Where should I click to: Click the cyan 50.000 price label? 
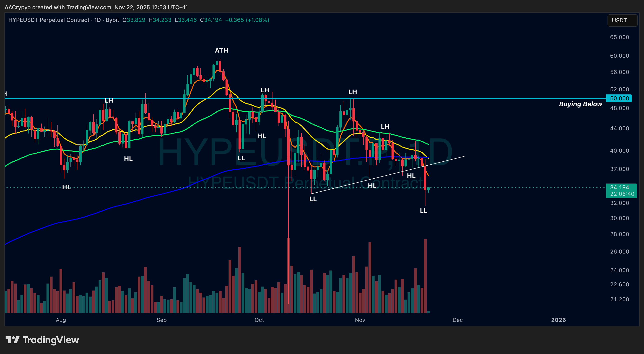[x=619, y=98]
